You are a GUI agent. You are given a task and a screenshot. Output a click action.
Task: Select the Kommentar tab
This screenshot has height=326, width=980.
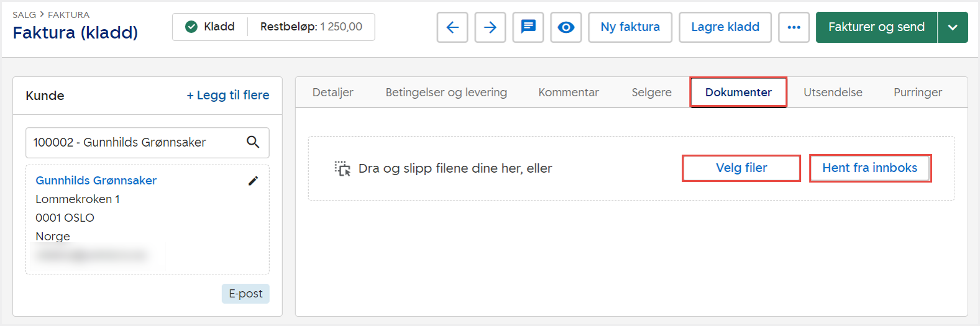[568, 93]
